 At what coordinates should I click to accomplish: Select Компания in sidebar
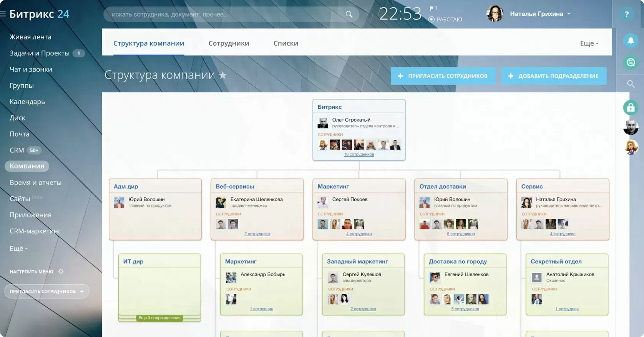[27, 166]
